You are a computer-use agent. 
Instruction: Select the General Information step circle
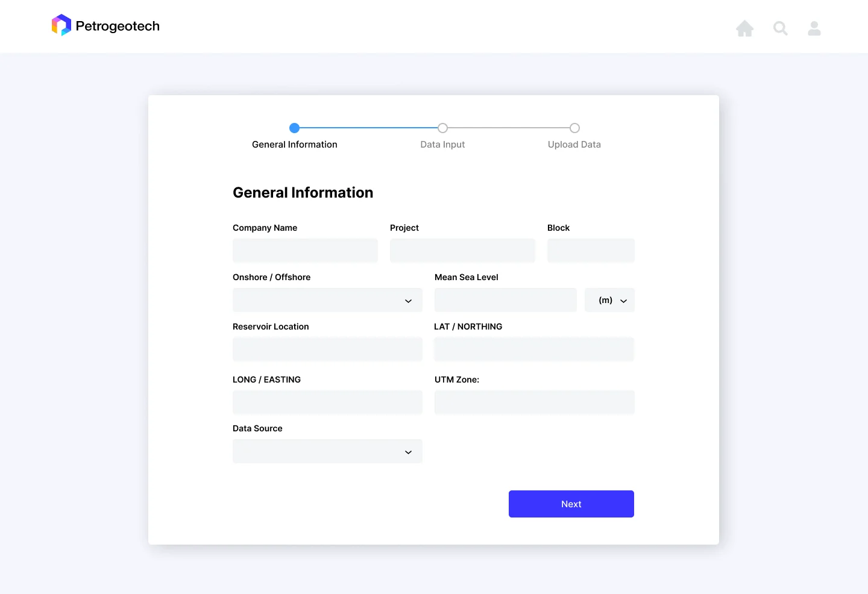pyautogui.click(x=295, y=128)
